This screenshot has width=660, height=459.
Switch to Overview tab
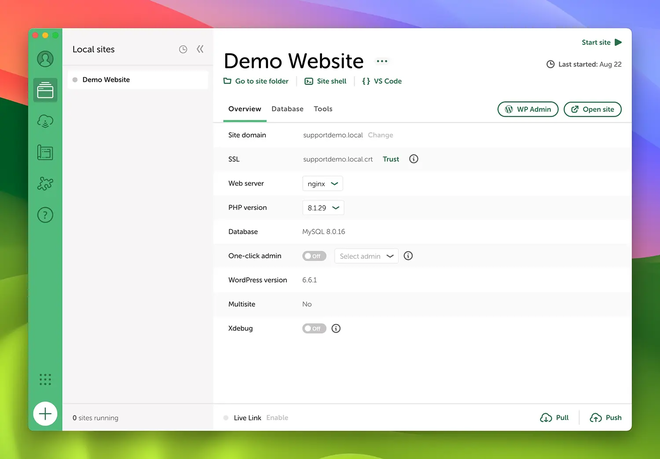coord(245,109)
